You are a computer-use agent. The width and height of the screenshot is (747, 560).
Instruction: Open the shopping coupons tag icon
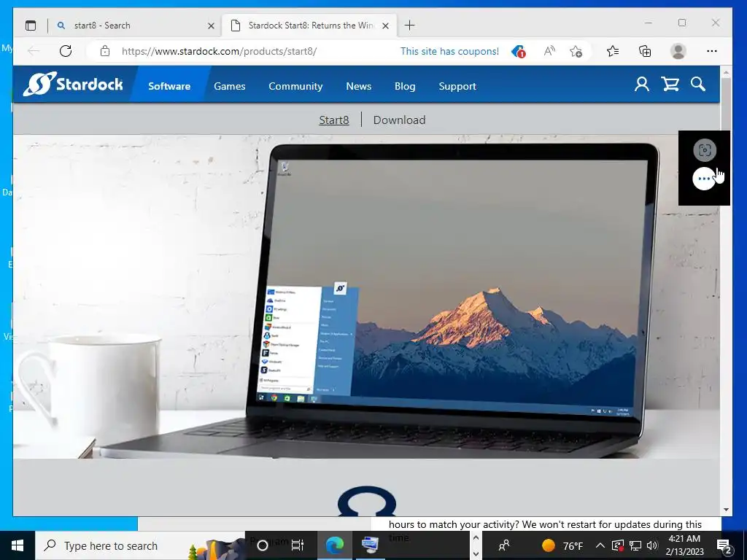(518, 51)
